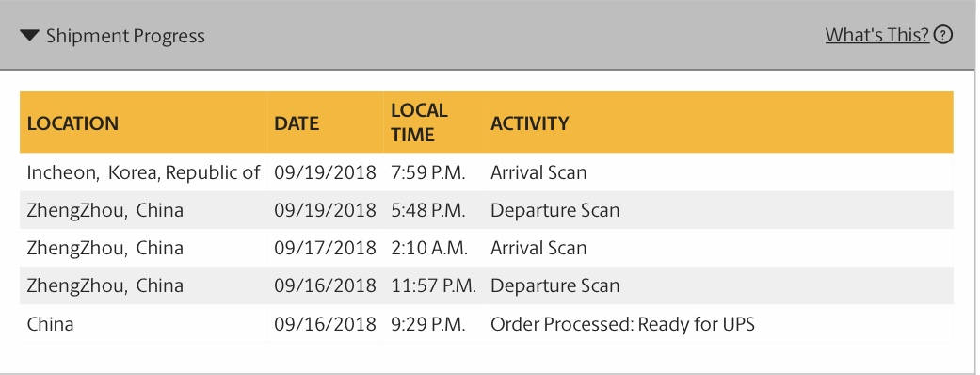The height and width of the screenshot is (375, 980).
Task: Click Departure Scan on 09/19/2018
Action: click(x=555, y=210)
